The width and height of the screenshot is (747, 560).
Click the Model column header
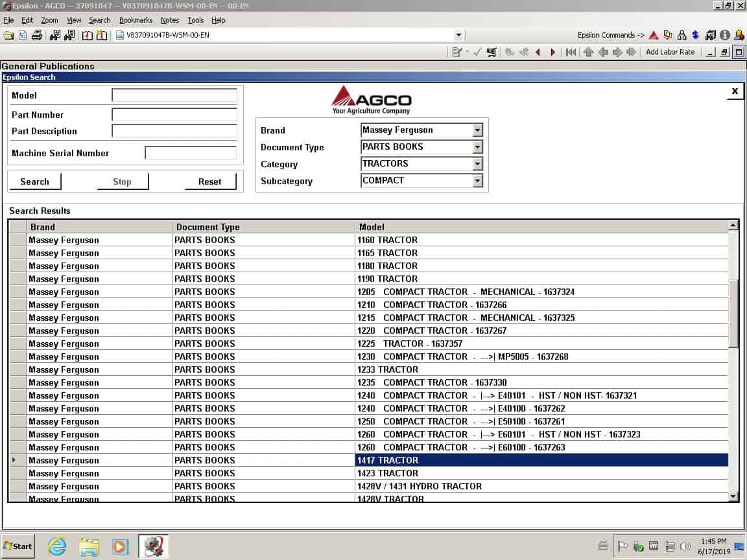pos(541,227)
